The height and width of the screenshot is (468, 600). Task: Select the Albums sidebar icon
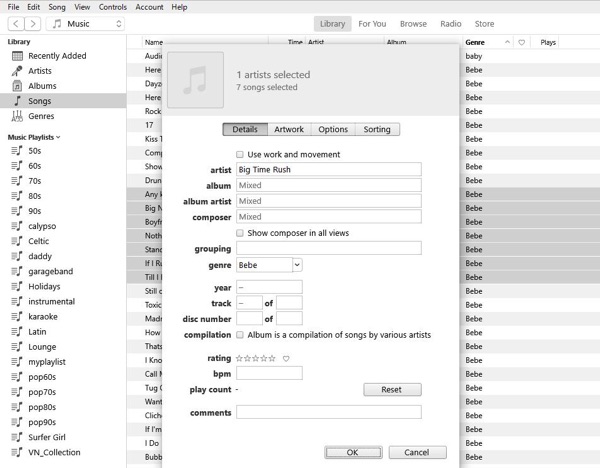pos(17,86)
